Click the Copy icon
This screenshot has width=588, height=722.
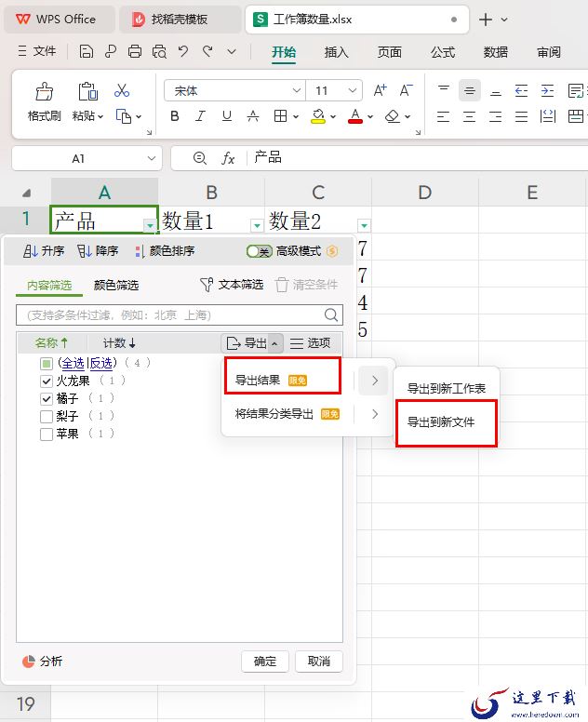click(124, 116)
